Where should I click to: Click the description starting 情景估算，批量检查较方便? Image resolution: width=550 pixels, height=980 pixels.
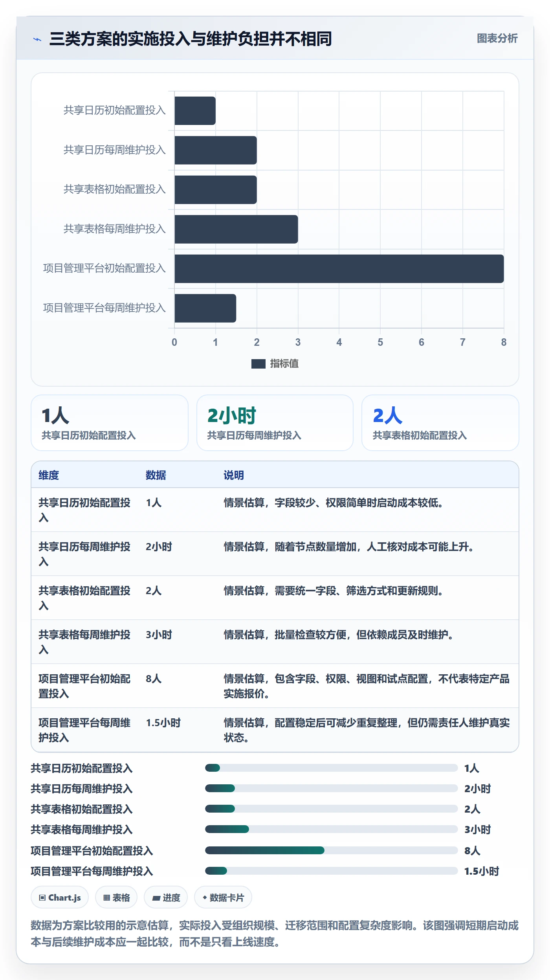point(339,635)
